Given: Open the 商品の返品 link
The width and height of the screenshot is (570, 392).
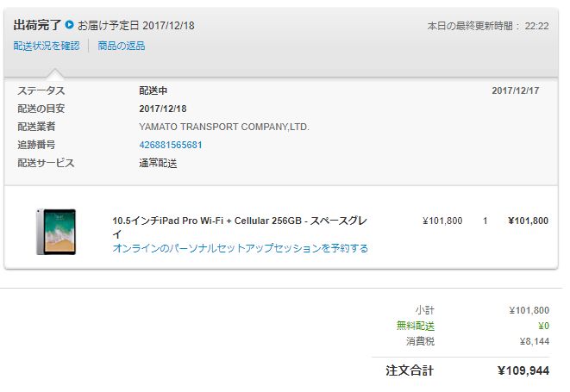Looking at the screenshot, I should [121, 46].
